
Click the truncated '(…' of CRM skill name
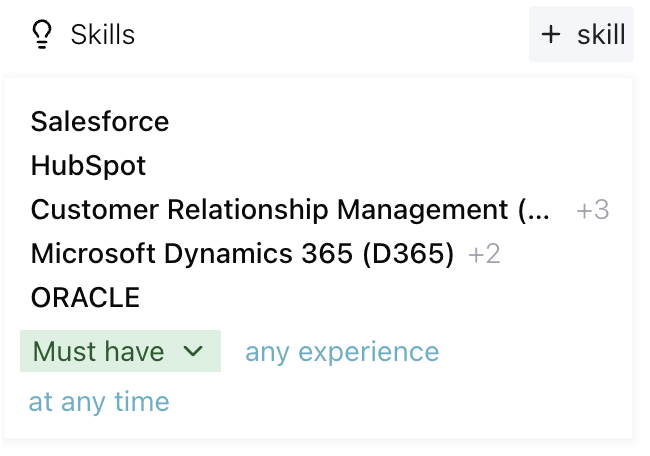coord(535,211)
